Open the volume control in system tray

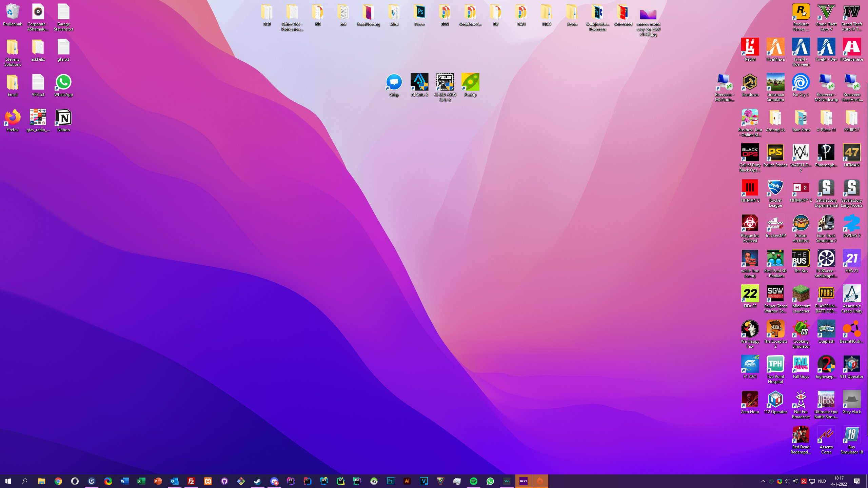coord(787,481)
